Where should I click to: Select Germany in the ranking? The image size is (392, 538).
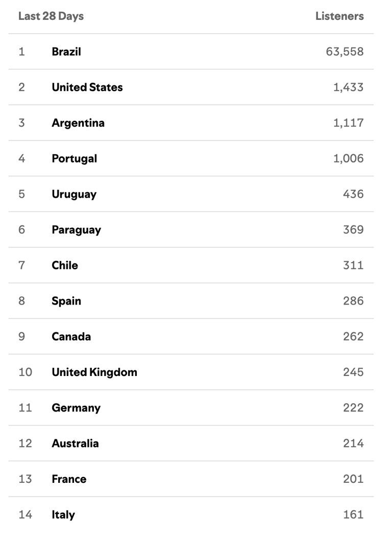76,408
